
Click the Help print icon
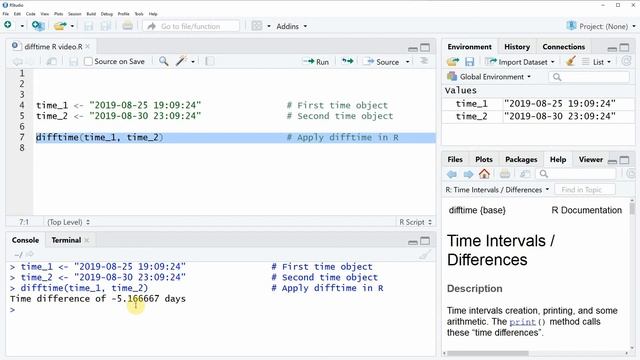coord(505,174)
